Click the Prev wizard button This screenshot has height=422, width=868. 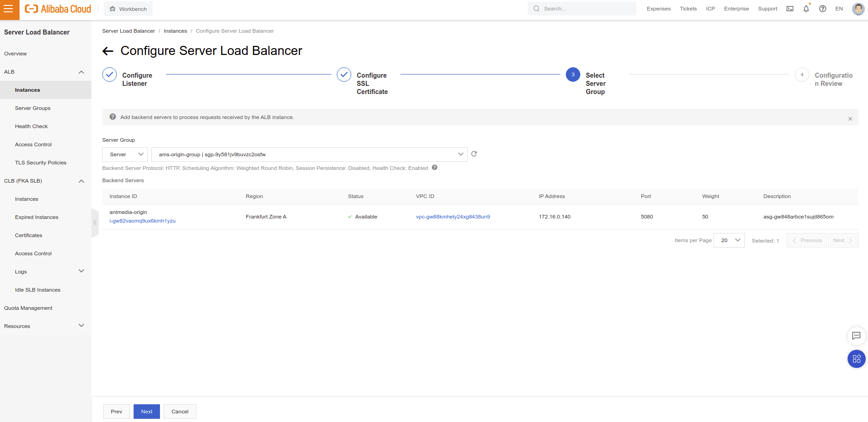coord(116,412)
